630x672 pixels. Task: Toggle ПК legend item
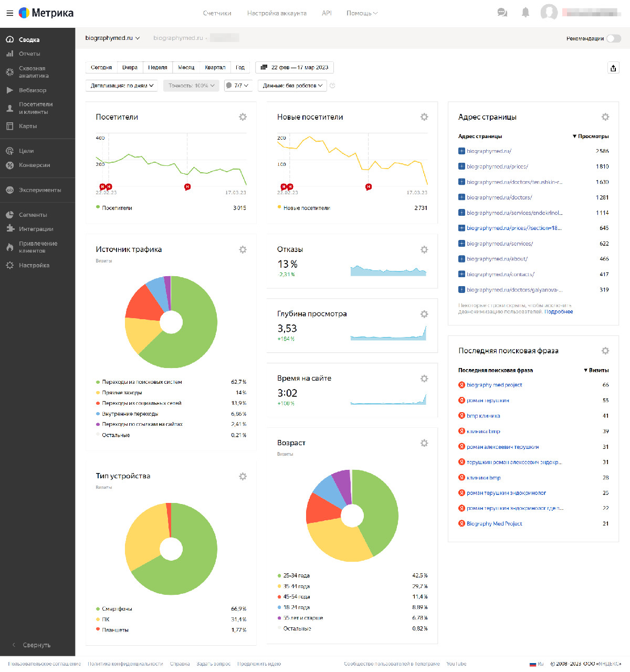pos(103,619)
